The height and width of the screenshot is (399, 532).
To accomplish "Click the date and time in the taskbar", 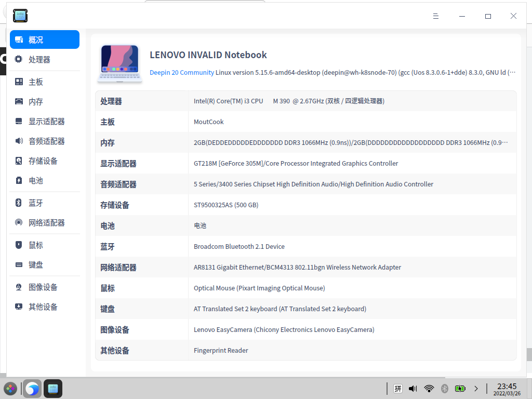I will [x=507, y=390].
